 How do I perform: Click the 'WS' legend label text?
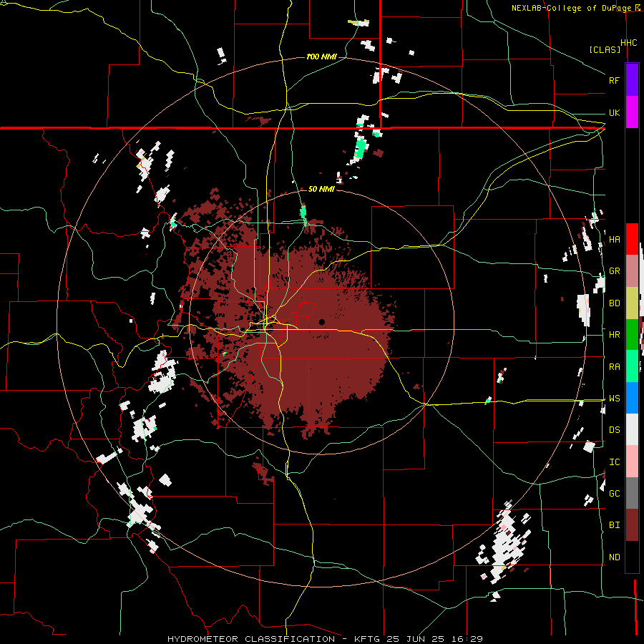tap(614, 399)
